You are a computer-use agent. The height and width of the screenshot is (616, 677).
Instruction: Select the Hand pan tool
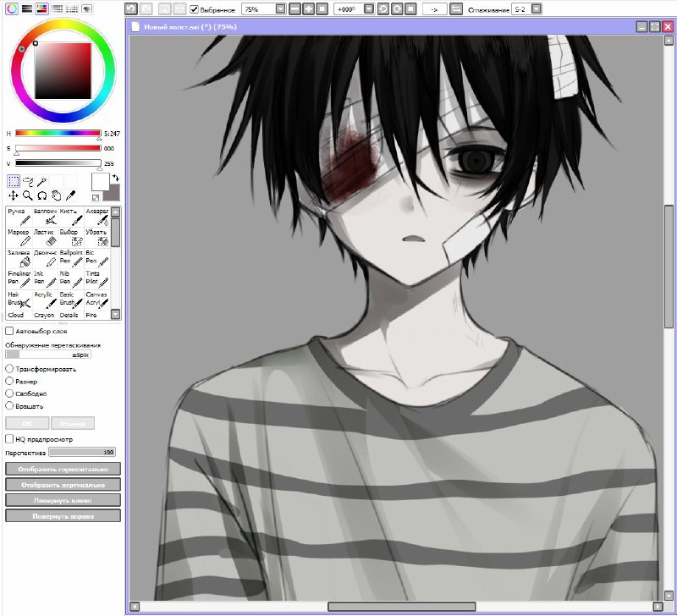(55, 195)
